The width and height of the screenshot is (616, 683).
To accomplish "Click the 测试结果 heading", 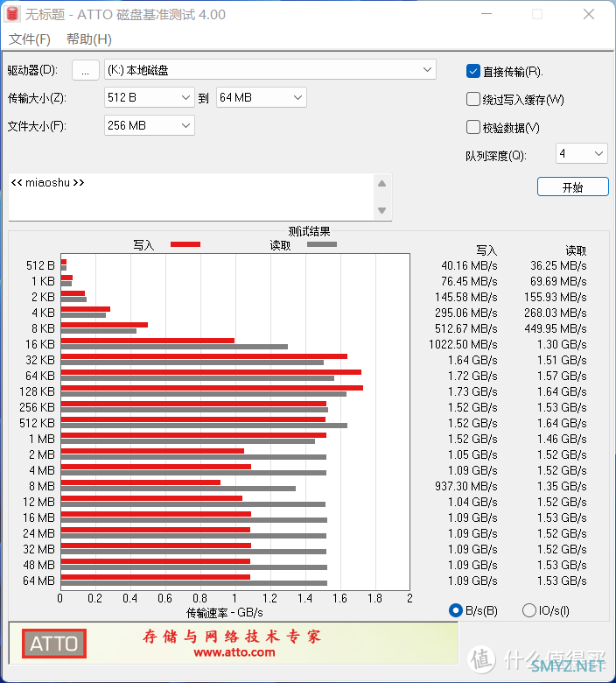I will tap(309, 231).
